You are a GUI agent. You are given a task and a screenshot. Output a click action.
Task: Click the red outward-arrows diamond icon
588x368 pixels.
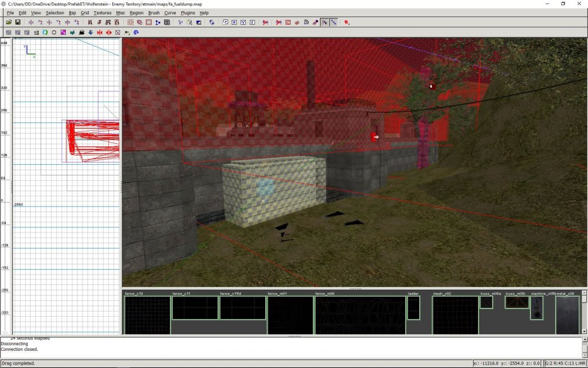[108, 32]
